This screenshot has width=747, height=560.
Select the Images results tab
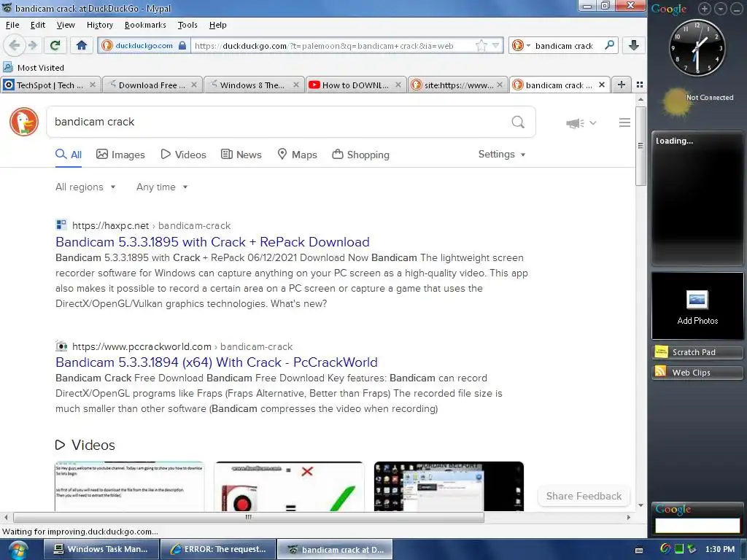[x=120, y=155]
